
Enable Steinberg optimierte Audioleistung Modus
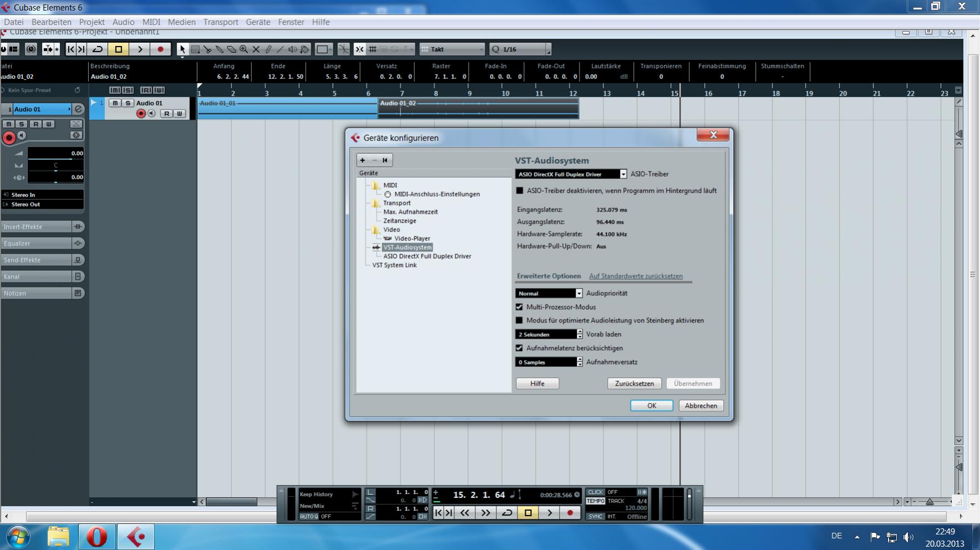[x=519, y=320]
